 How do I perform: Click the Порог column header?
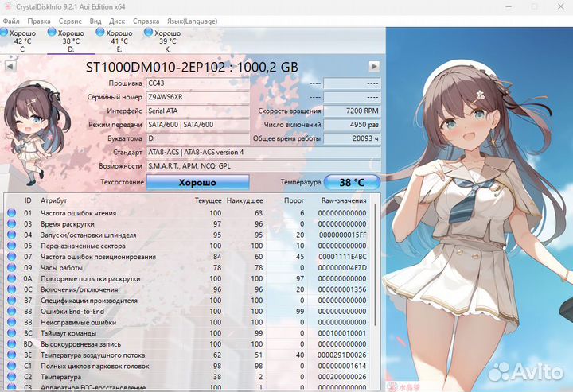[294, 200]
